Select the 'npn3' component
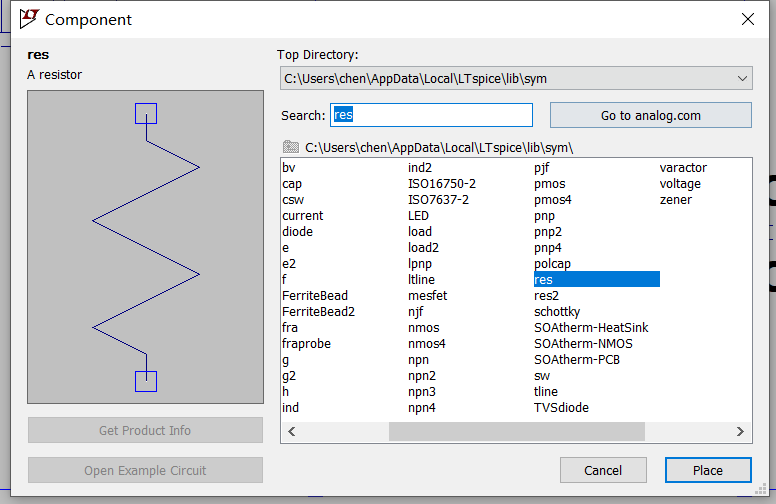776x504 pixels. 422,392
